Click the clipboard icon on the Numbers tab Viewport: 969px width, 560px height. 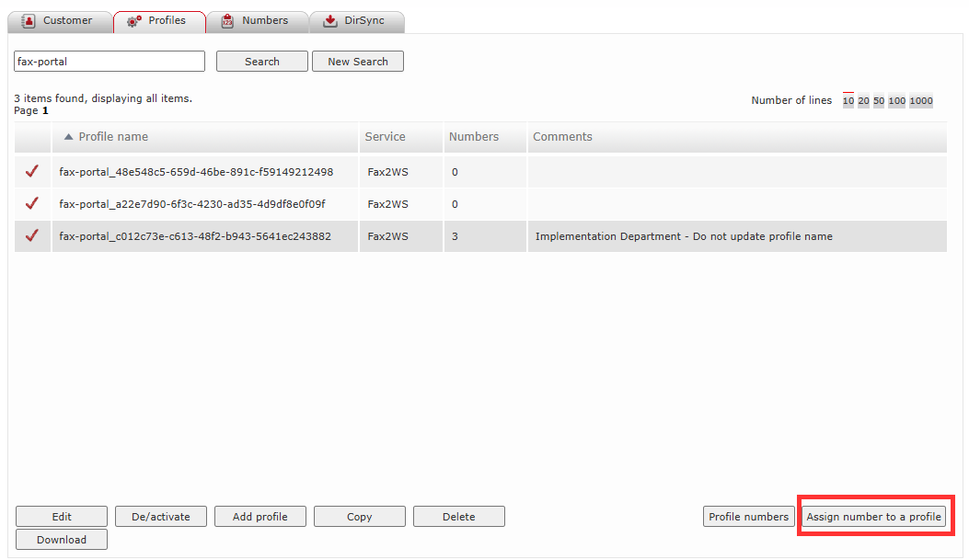coord(227,20)
